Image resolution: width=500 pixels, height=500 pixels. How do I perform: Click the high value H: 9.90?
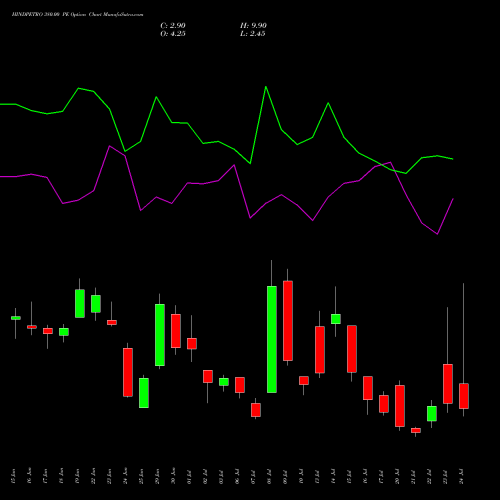click(253, 26)
